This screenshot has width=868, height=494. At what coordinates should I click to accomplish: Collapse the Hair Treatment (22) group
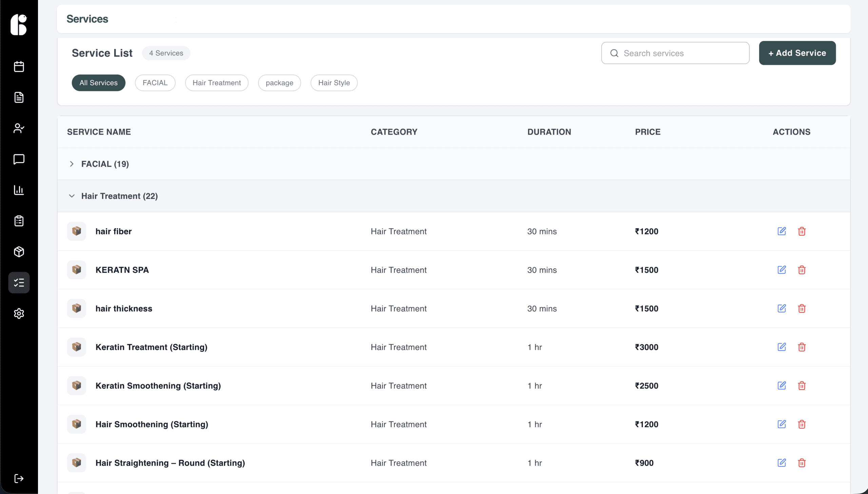point(72,196)
